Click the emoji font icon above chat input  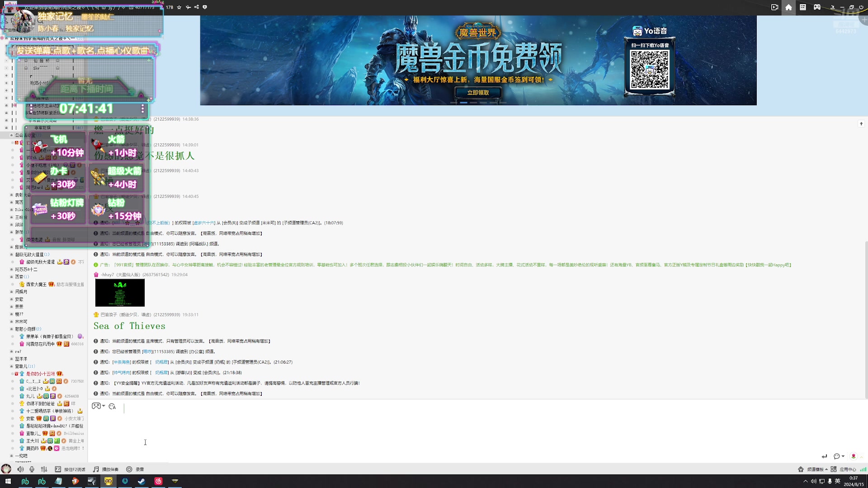coord(112,406)
